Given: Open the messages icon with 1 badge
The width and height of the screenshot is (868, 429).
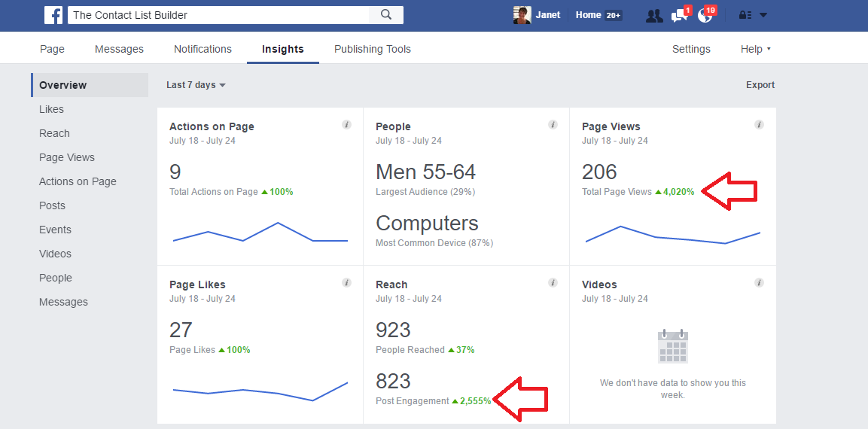Looking at the screenshot, I should pyautogui.click(x=679, y=15).
